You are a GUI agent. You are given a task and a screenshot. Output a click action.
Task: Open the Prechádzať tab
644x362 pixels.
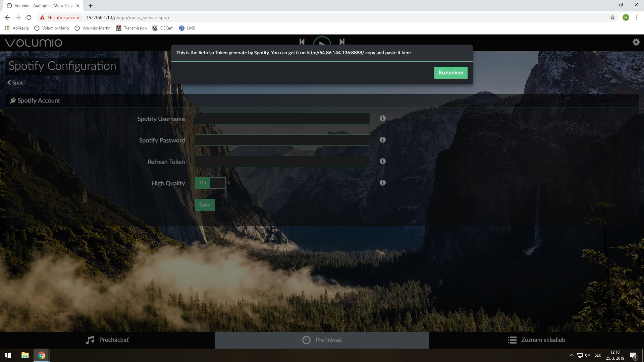click(x=107, y=340)
